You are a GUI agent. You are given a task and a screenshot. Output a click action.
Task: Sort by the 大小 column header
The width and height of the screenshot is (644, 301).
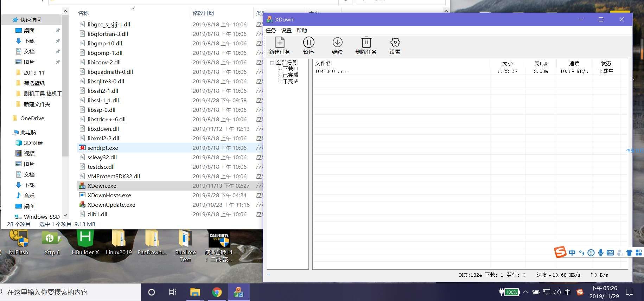(507, 63)
